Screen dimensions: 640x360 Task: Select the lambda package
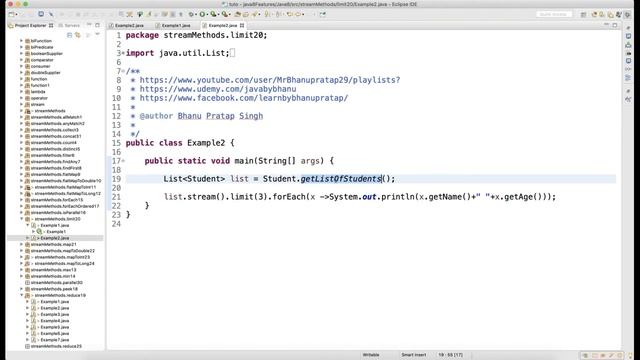(38, 92)
